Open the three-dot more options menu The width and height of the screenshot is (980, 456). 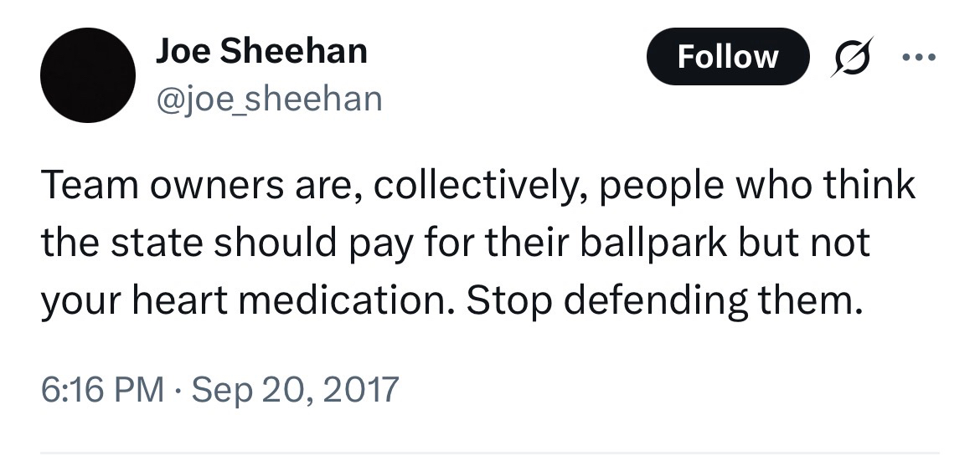click(920, 58)
